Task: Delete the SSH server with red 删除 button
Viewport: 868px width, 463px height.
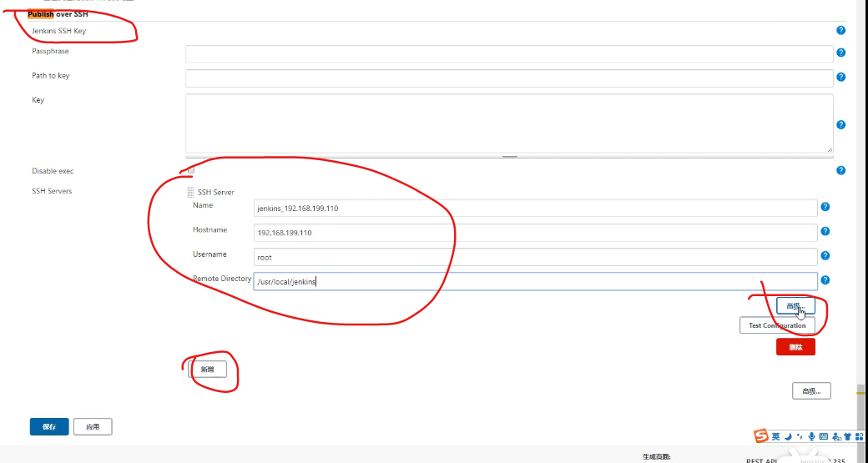Action: click(795, 347)
